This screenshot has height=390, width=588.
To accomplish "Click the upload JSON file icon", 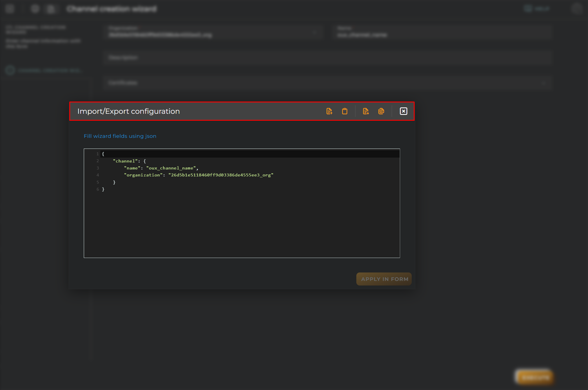I will coord(329,111).
